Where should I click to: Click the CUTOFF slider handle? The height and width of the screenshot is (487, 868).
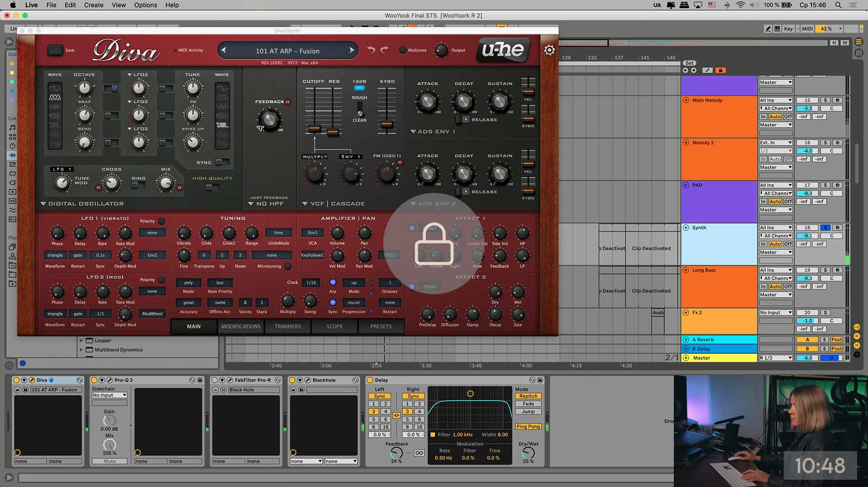pos(313,129)
